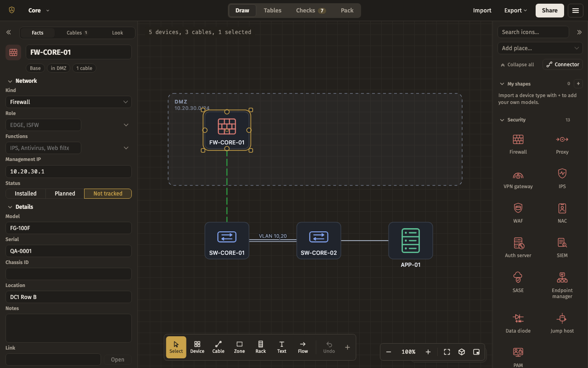Screen dimensions: 588x368
Task: Choose the Rack tool
Action: 260,347
